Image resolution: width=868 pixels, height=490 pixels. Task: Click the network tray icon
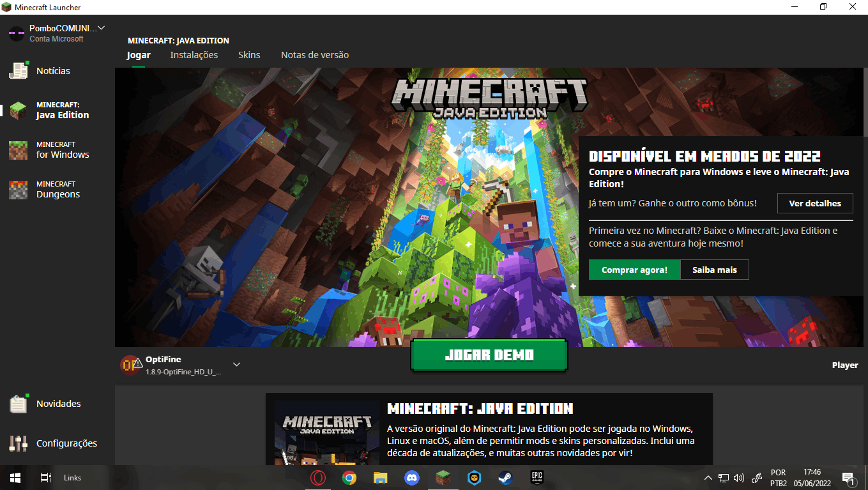pos(724,478)
